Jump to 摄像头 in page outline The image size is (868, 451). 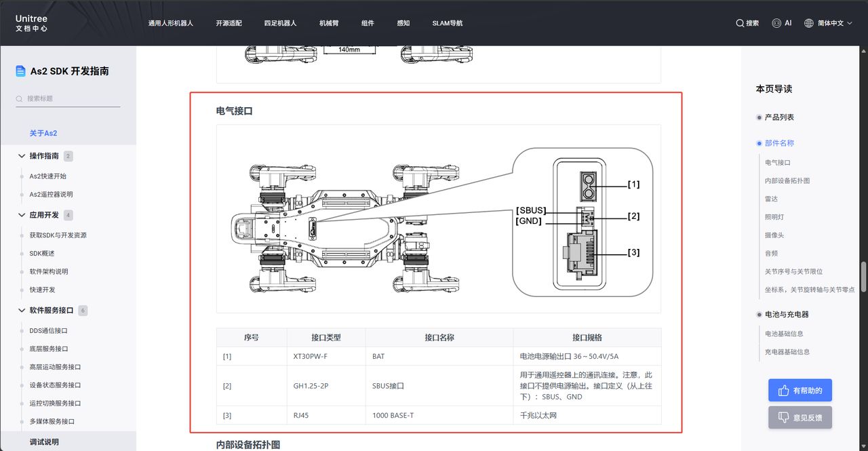coord(774,235)
